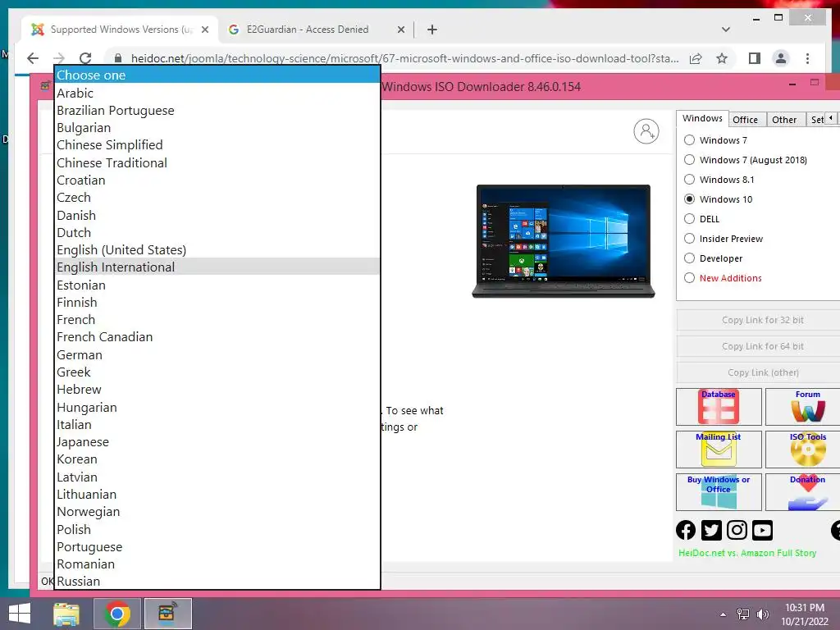Open File Explorer from taskbar
Viewport: 840px width, 630px height.
tap(67, 614)
